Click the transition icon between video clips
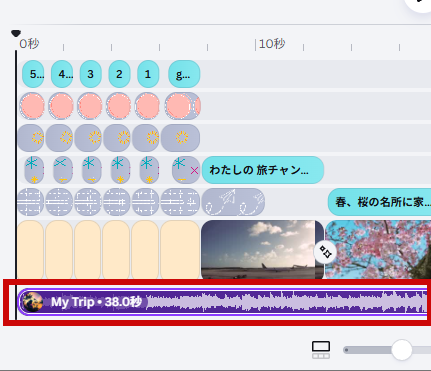The width and height of the screenshot is (431, 371). [x=325, y=252]
